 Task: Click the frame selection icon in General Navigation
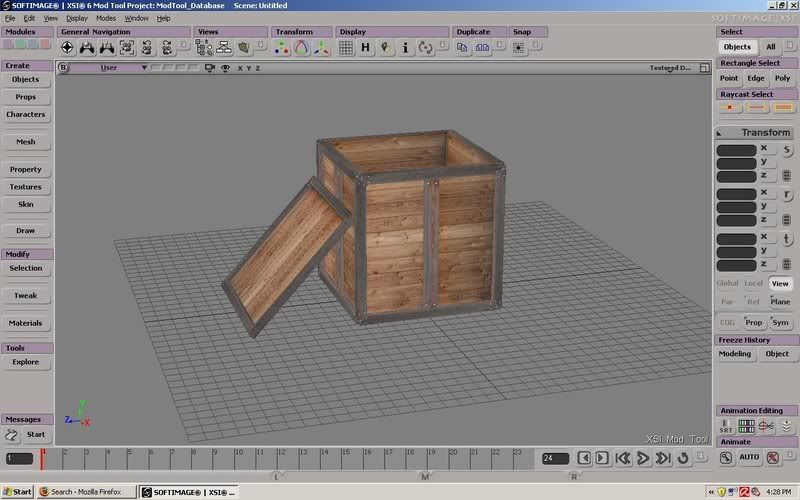pos(127,48)
